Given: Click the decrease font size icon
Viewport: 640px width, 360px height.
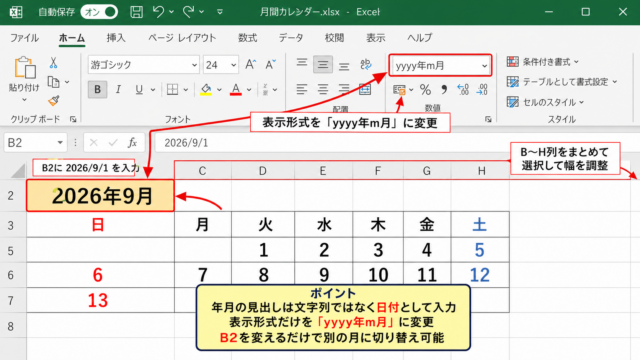Looking at the screenshot, I should [x=270, y=64].
